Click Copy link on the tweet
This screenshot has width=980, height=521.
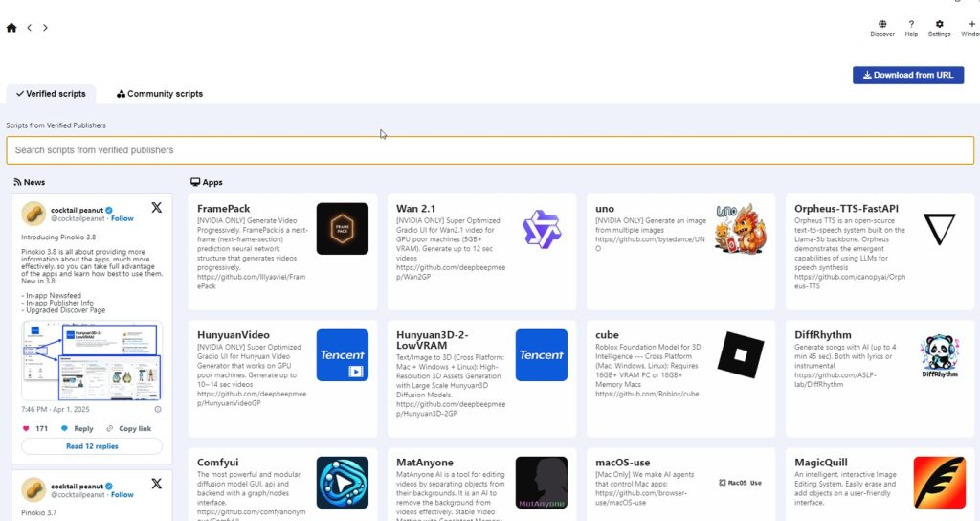pos(129,428)
